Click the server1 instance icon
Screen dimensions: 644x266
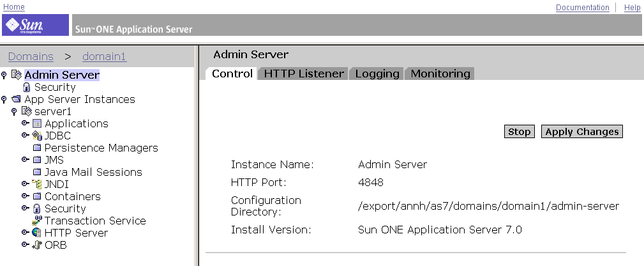26,112
